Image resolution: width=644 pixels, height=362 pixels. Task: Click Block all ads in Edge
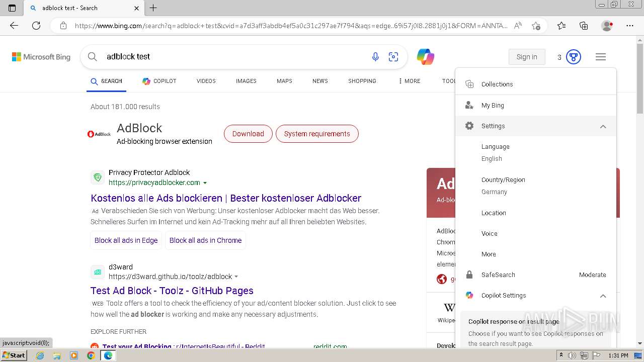126,240
